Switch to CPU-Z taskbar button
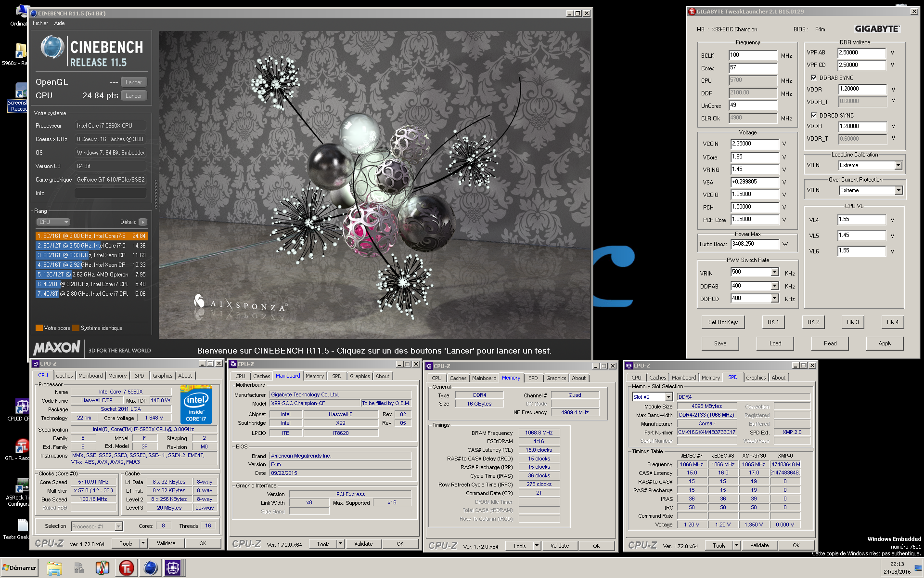The width and height of the screenshot is (924, 578). pos(173,568)
